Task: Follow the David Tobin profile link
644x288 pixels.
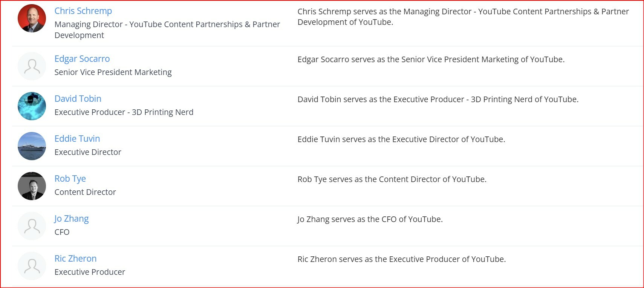Action: tap(78, 99)
